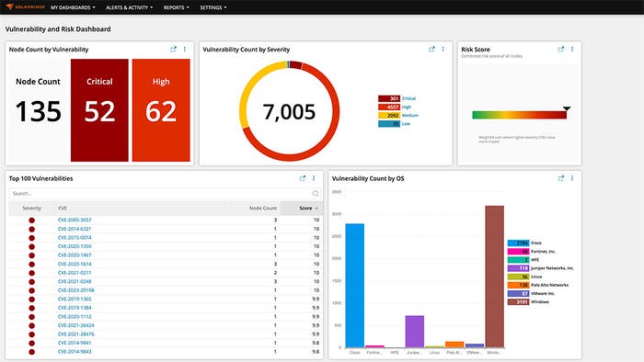Click the brown Windows bar in chart
644x362 pixels.
point(495,277)
